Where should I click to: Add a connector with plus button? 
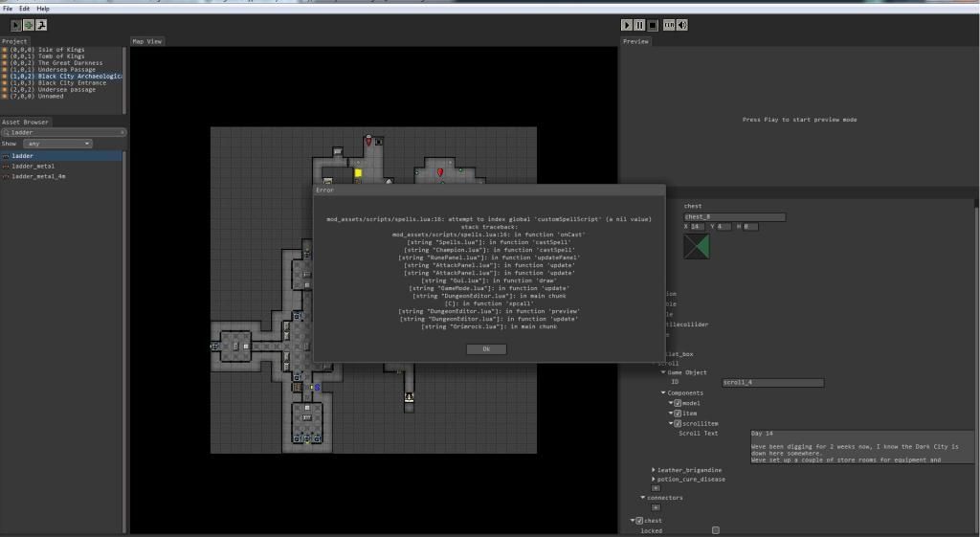[x=656, y=507]
